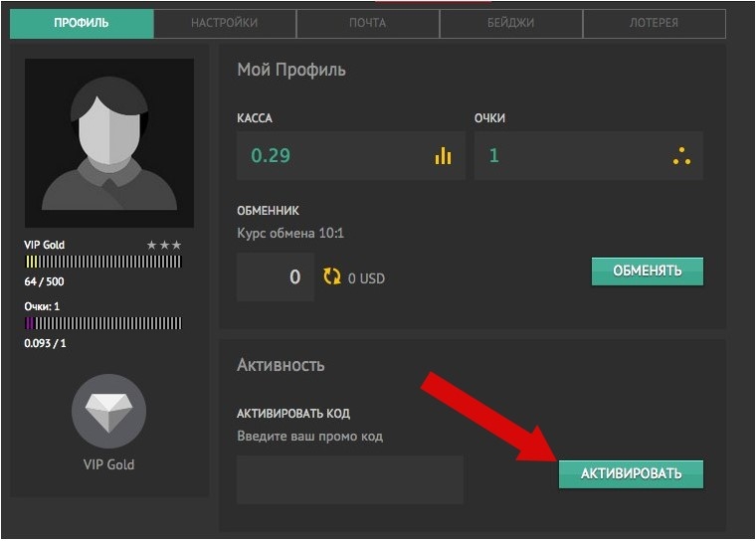Click the Очки purple progress bar
756x541 pixels.
coord(103,323)
